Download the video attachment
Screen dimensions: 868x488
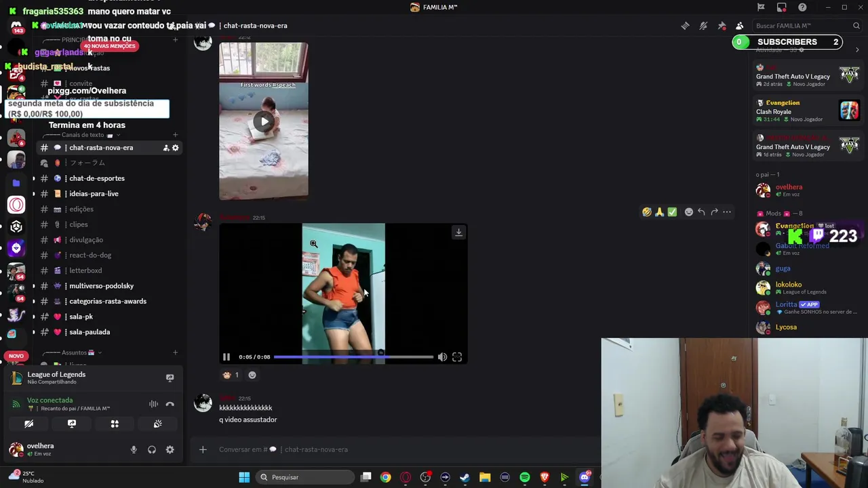[458, 232]
